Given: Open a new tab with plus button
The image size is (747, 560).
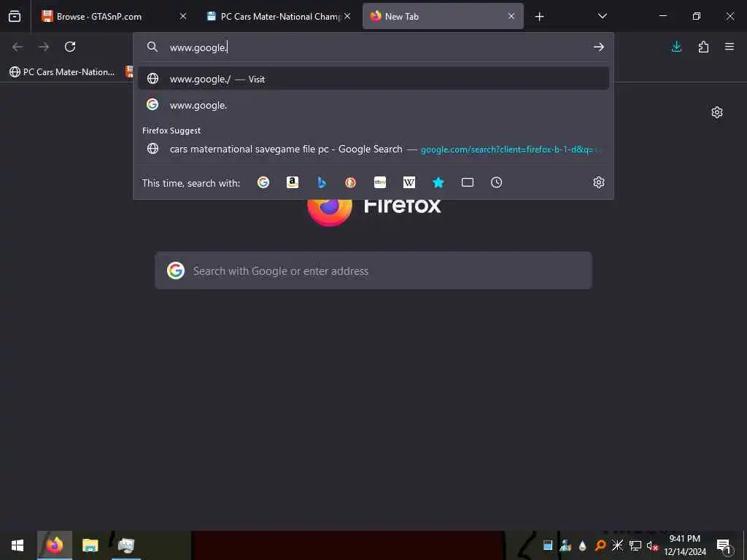Looking at the screenshot, I should (x=539, y=17).
